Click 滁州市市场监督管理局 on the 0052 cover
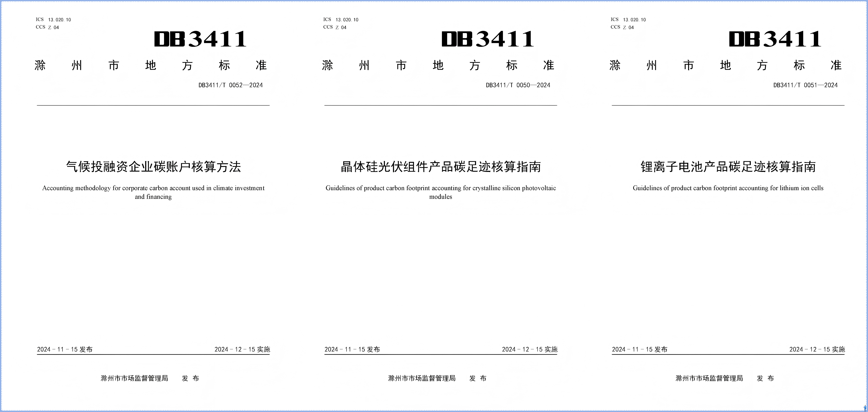Viewport: 868px width, 412px height. pos(134,378)
